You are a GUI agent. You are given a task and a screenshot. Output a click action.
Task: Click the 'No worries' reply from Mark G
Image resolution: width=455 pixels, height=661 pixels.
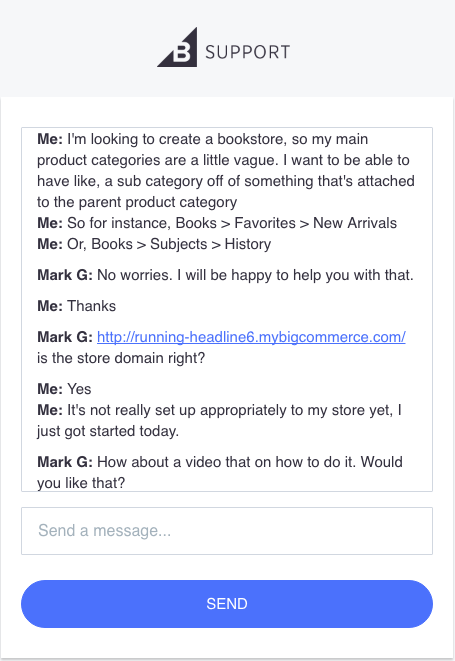[225, 275]
